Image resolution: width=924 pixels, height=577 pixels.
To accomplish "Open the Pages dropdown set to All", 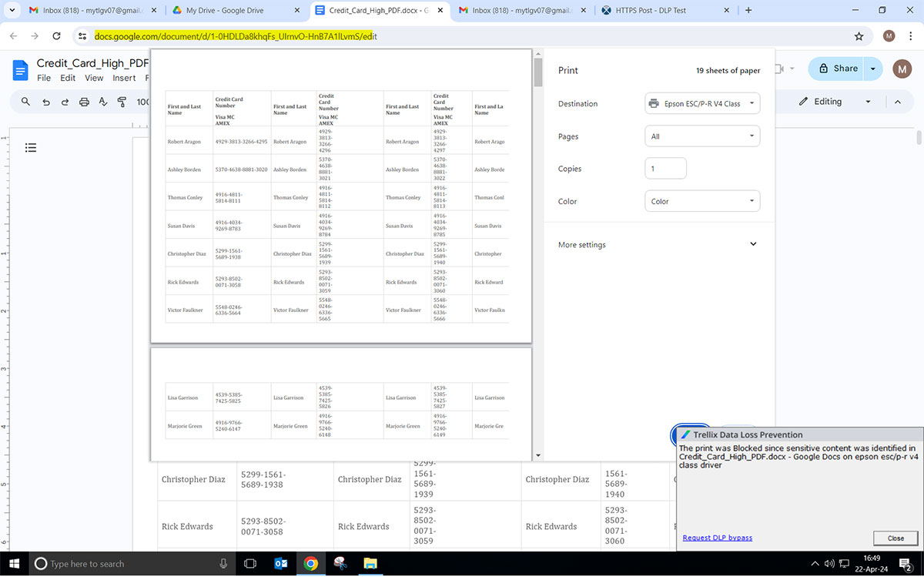I will tap(701, 136).
